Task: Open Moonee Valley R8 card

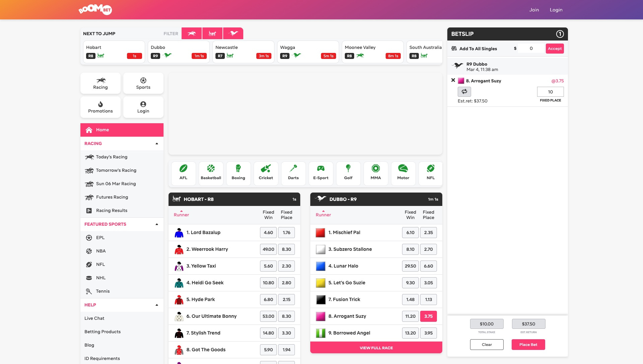Action: pos(373,52)
